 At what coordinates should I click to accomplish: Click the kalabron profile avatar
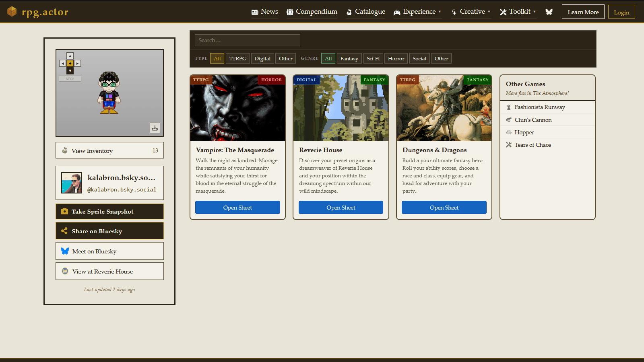pos(72,183)
